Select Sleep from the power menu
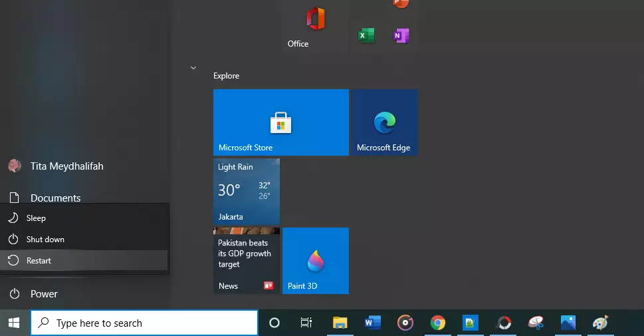The image size is (644, 336). pos(84,218)
